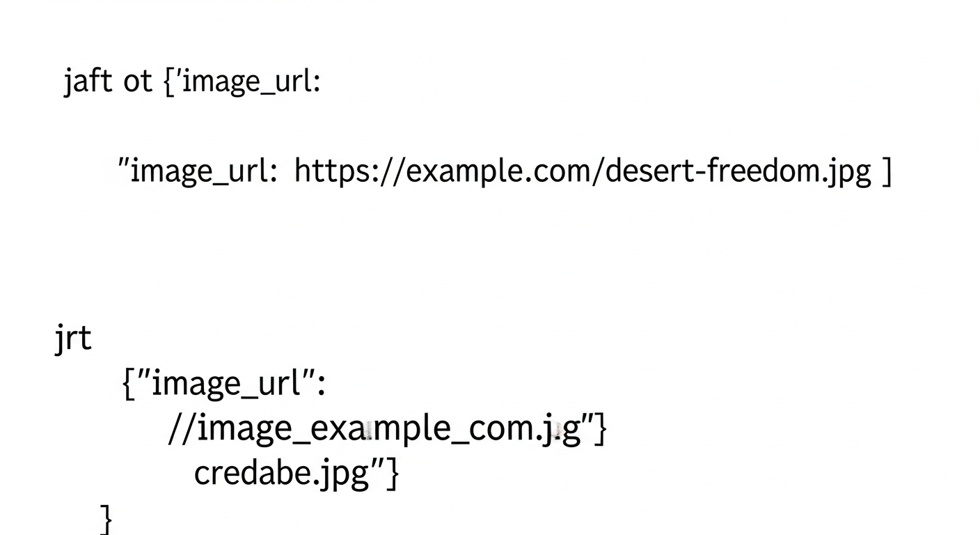Screen dimensions: 980x535
Task: Click the "jrt" text
Action: click(73, 339)
